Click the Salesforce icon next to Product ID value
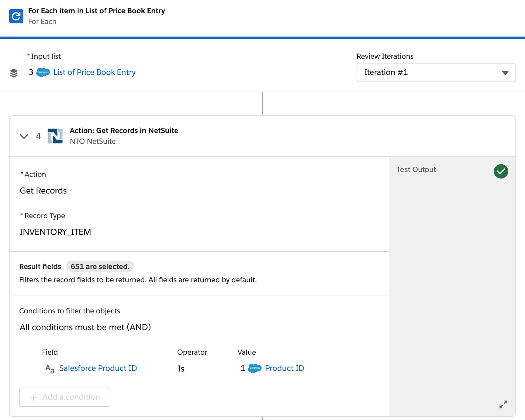Screen dimensions: 525x420 click(x=255, y=368)
